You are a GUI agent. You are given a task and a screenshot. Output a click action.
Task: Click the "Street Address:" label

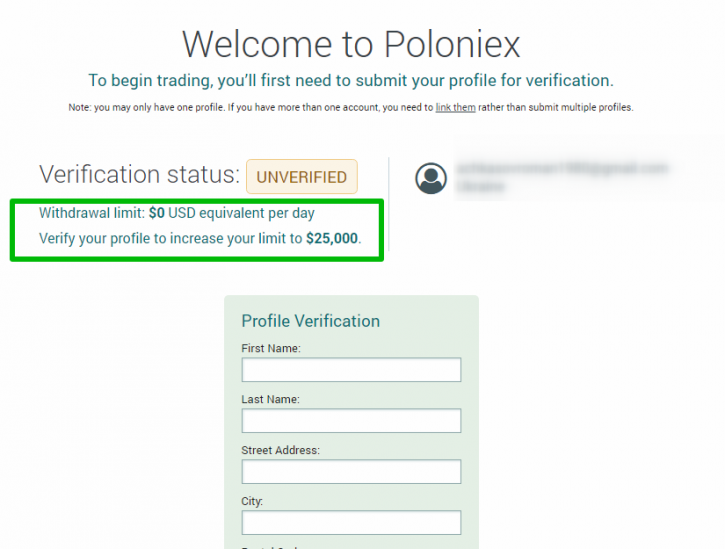point(281,450)
